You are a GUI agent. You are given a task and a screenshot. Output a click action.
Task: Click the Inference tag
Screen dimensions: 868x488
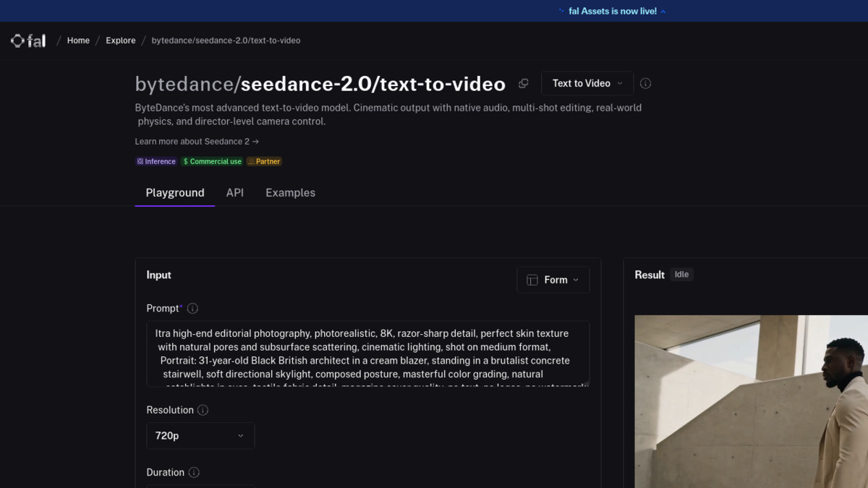coord(156,161)
